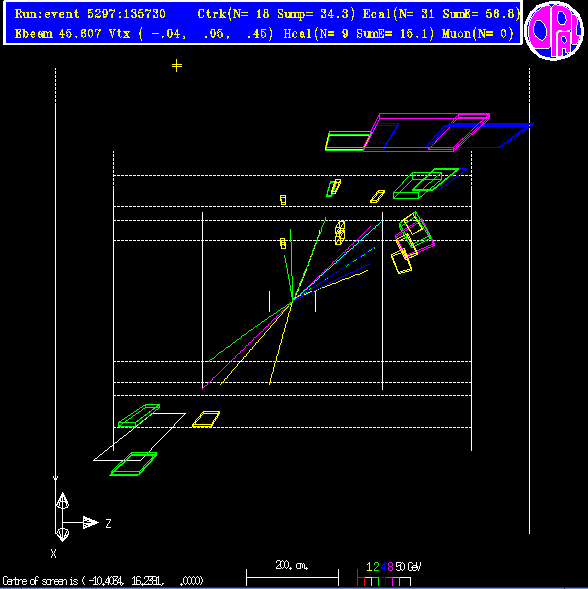Screen dimensions: 588x589
Task: Click the Ebeam 45.607 value
Action: pos(58,34)
